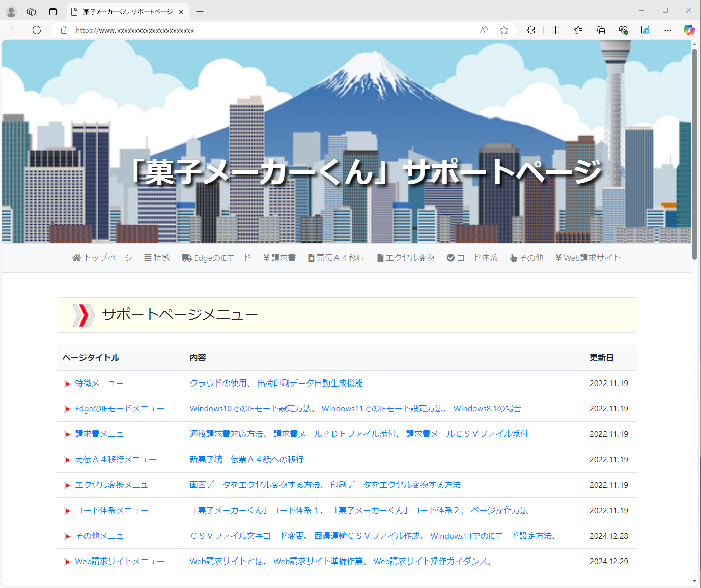The height and width of the screenshot is (588, 701).
Task: Click the browser refresh button
Action: point(37,30)
